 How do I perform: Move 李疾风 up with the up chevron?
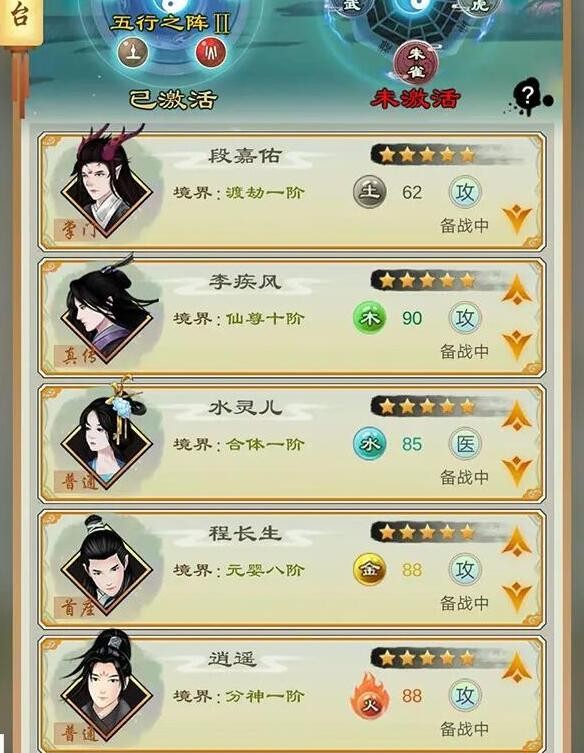[517, 290]
